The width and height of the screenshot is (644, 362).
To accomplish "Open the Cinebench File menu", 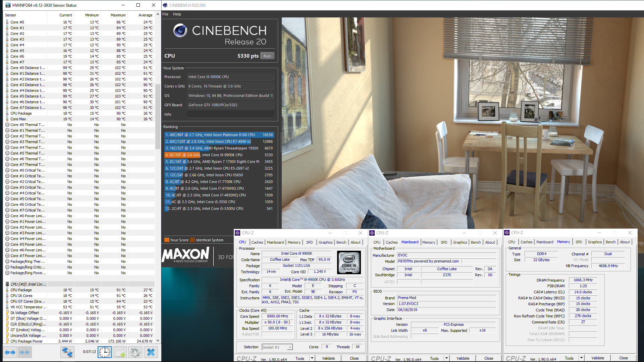I will pyautogui.click(x=165, y=14).
